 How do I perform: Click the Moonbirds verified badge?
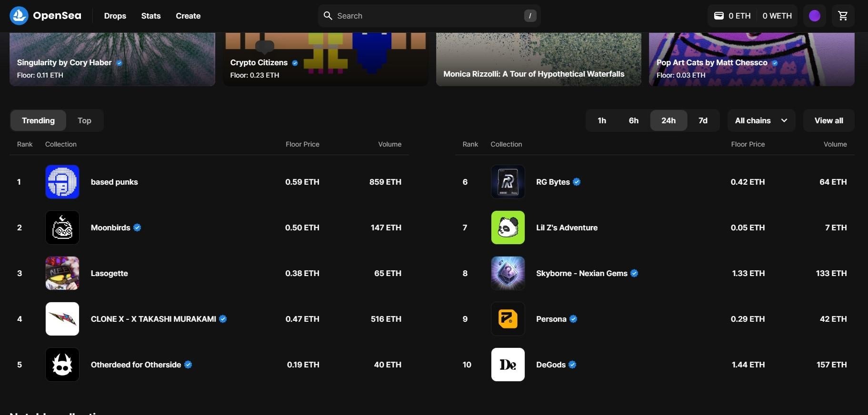137,227
